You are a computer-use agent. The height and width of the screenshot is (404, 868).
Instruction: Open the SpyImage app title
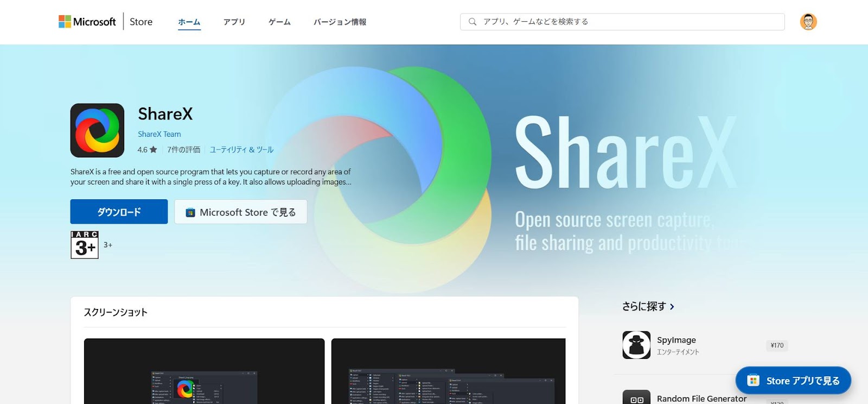click(x=676, y=340)
